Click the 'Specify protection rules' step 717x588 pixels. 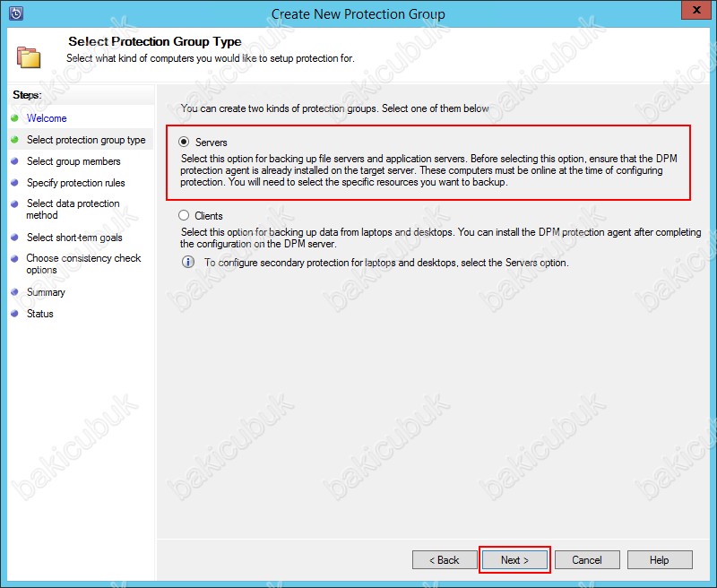[x=75, y=183]
